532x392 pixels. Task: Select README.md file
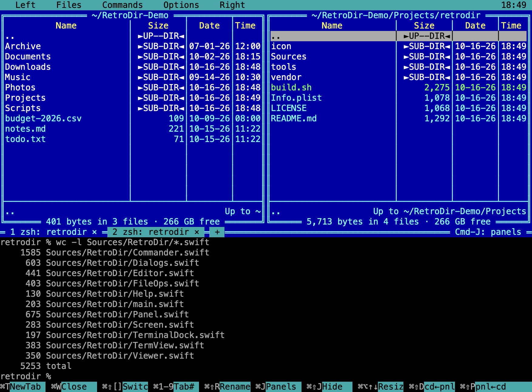click(399, 119)
